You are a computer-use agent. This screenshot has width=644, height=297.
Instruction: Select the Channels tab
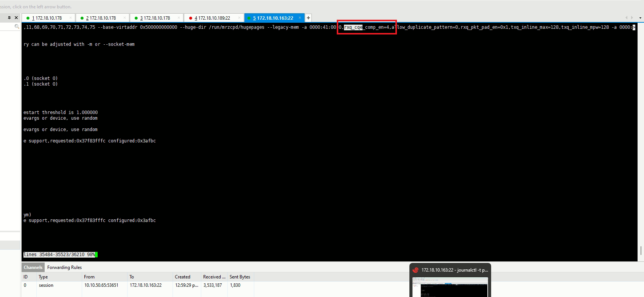click(33, 267)
